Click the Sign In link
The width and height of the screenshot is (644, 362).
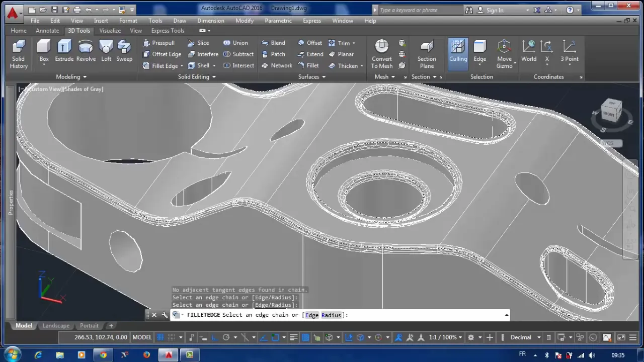click(x=494, y=10)
